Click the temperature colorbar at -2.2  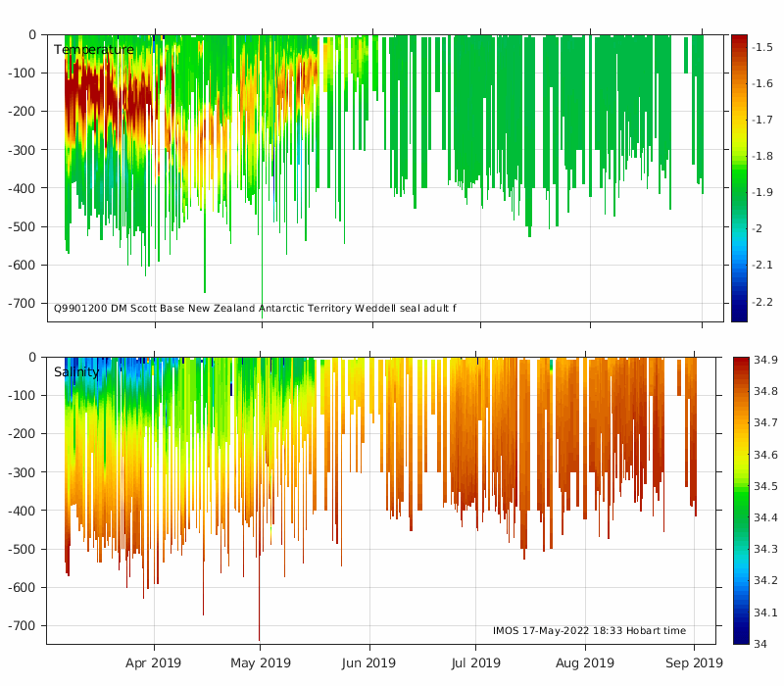(740, 302)
